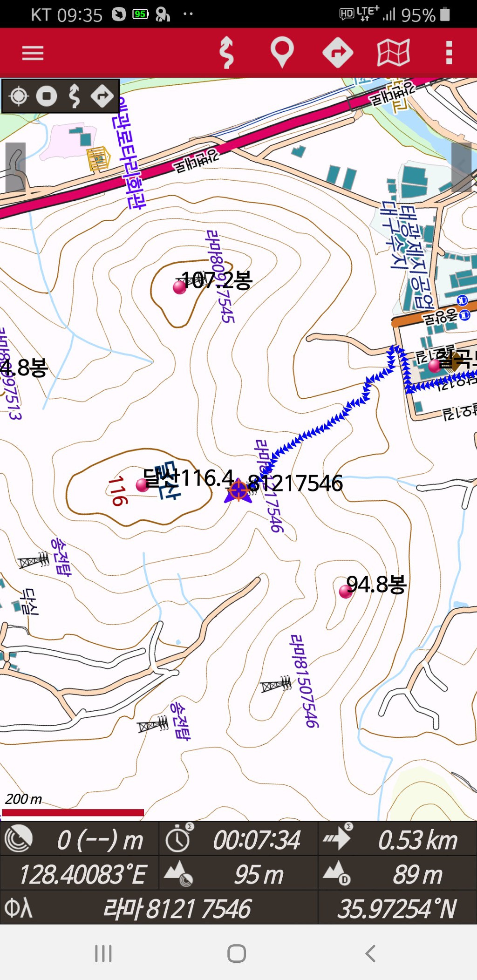
Task: Tap the small track icon in dark toolbar
Action: click(x=74, y=96)
